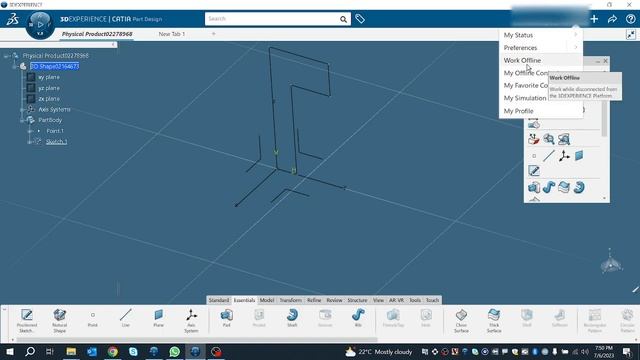Click the Thick Surface tool

pos(494,320)
